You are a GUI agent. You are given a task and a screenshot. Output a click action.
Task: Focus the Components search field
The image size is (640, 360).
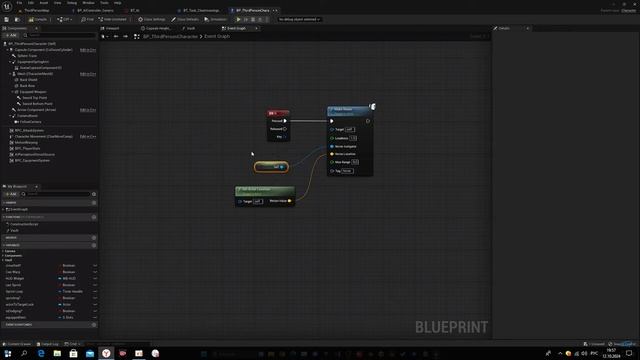[x=60, y=36]
